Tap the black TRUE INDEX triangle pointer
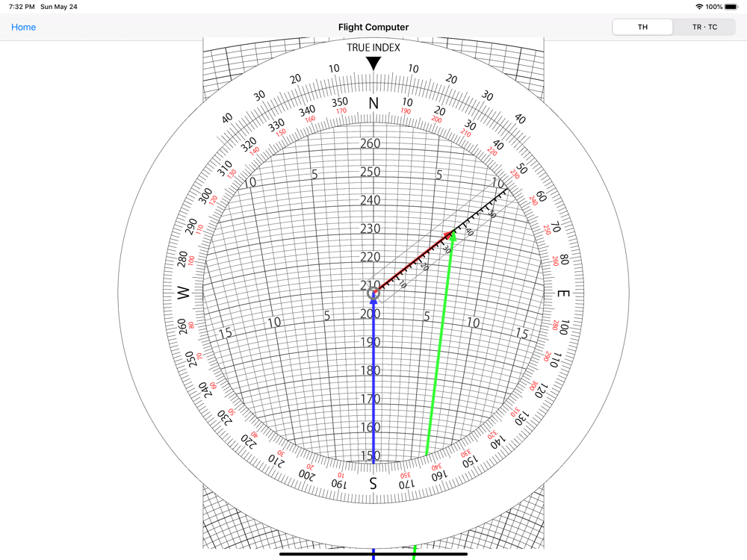Image resolution: width=747 pixels, height=560 pixels. pos(373,63)
